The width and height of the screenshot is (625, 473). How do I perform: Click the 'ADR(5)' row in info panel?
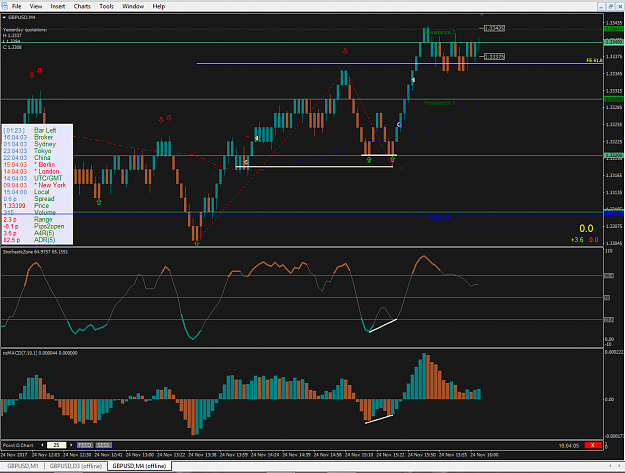[x=37, y=240]
